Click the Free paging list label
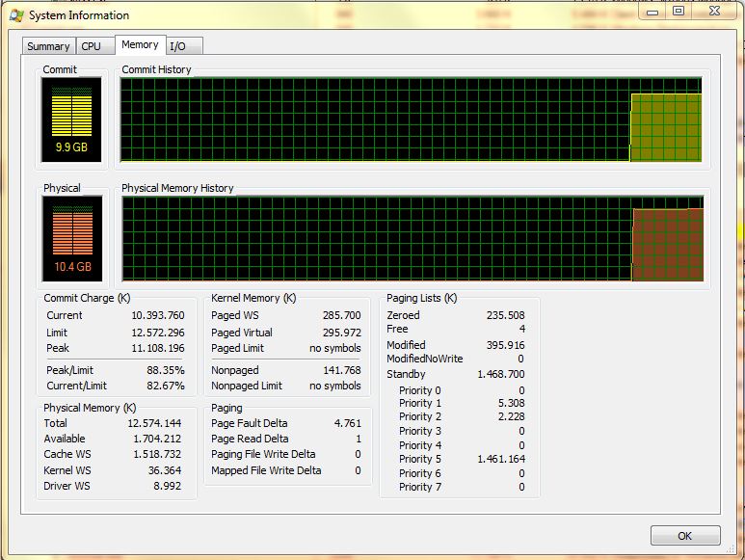 [x=397, y=329]
